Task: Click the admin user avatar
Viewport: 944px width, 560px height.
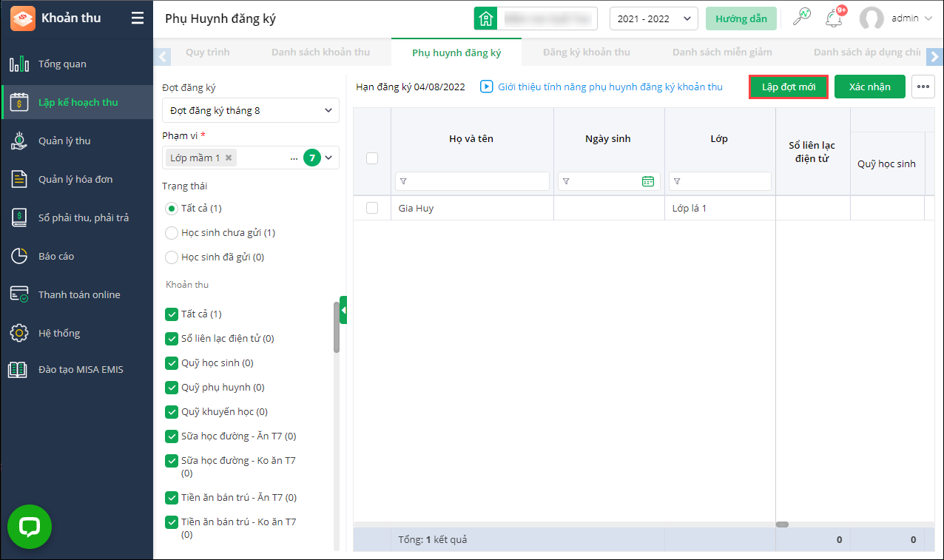Action: [x=872, y=18]
